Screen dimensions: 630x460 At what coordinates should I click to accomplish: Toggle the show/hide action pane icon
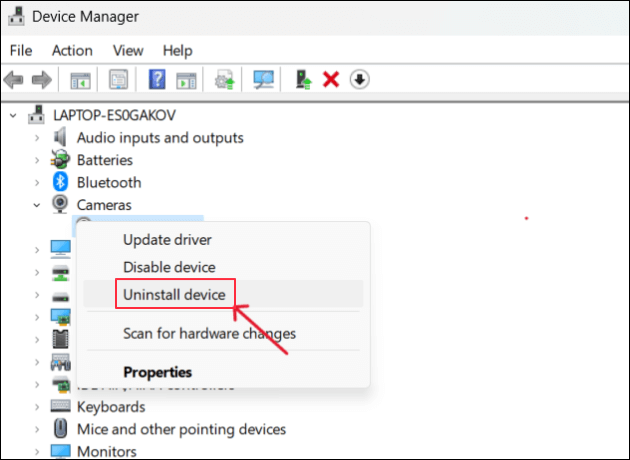coord(186,80)
